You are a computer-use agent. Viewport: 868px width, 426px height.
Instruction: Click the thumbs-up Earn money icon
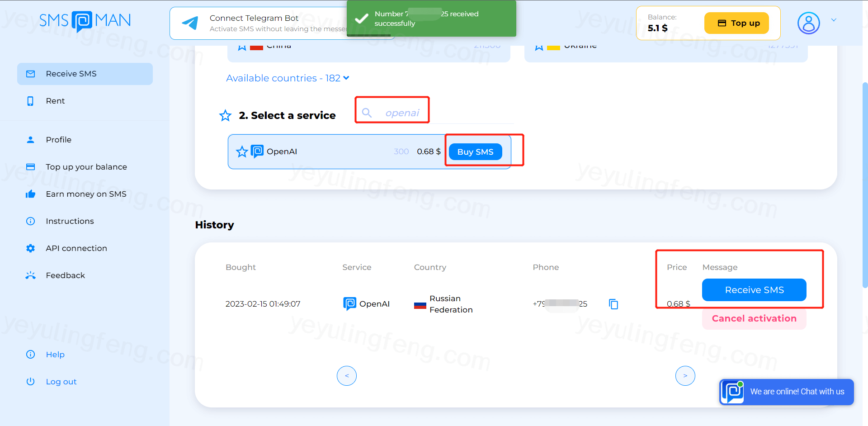click(30, 194)
